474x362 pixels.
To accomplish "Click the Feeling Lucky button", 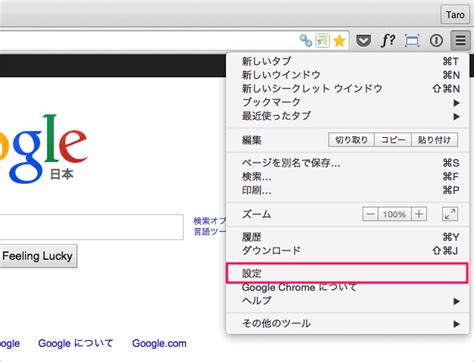I will [38, 256].
